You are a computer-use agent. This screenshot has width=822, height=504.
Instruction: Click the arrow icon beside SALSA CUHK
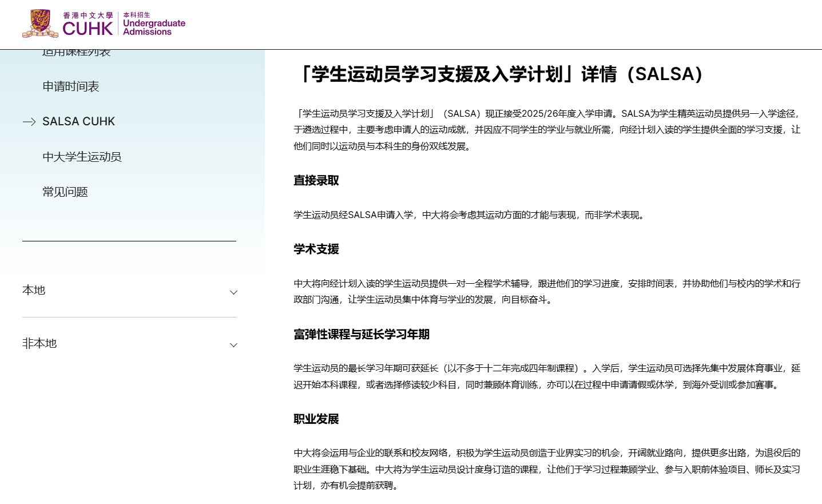29,121
